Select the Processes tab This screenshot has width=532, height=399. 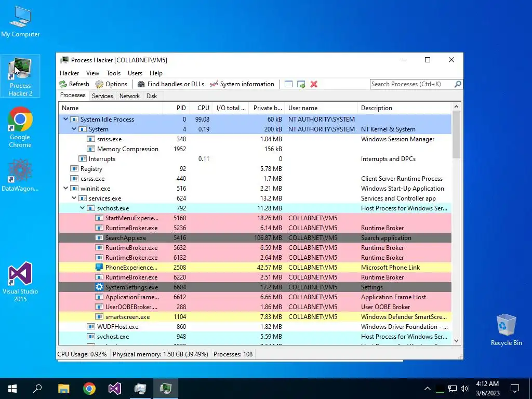(73, 96)
